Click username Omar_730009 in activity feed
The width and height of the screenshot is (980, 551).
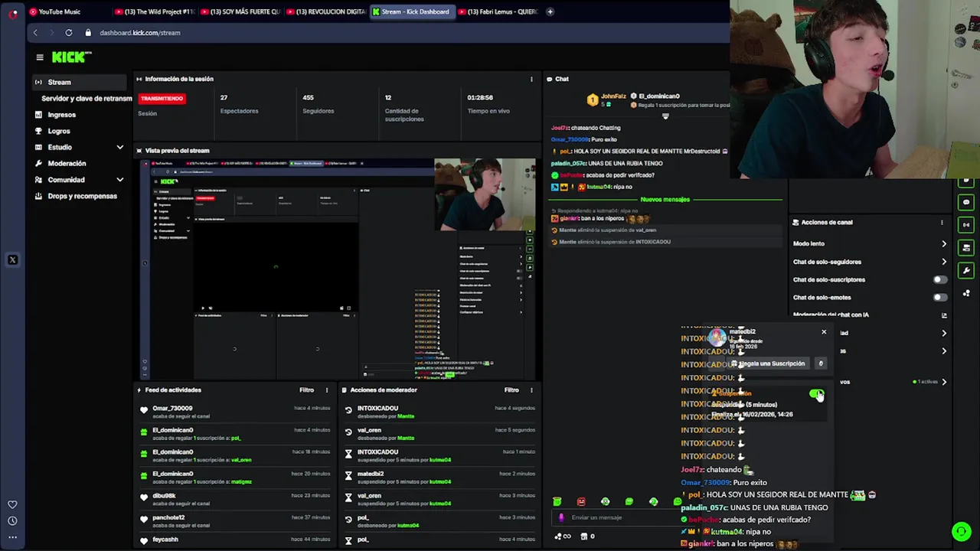[x=172, y=409]
